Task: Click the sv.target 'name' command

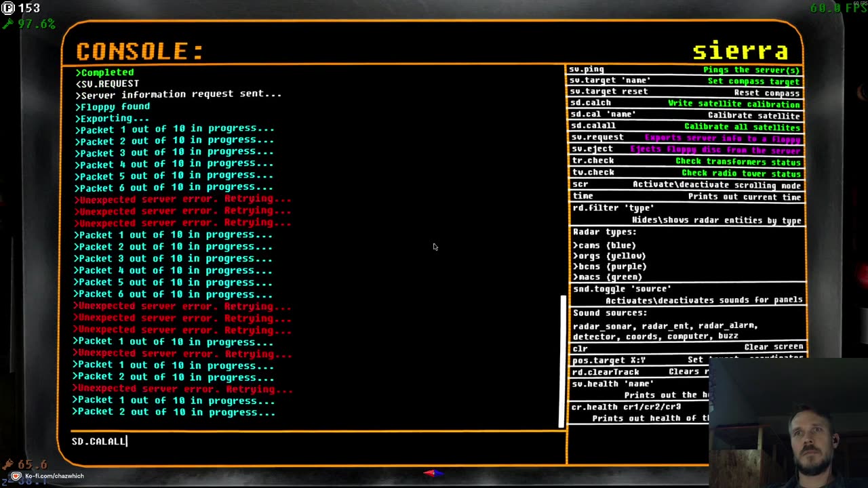Action: pyautogui.click(x=610, y=80)
